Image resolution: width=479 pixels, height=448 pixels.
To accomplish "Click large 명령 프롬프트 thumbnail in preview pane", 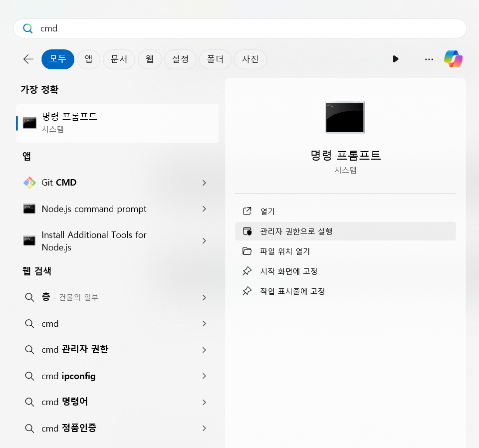I will pos(345,117).
